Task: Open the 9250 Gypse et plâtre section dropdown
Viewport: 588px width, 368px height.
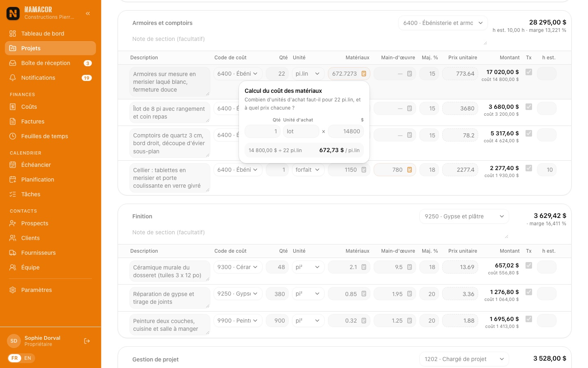Action: click(464, 216)
